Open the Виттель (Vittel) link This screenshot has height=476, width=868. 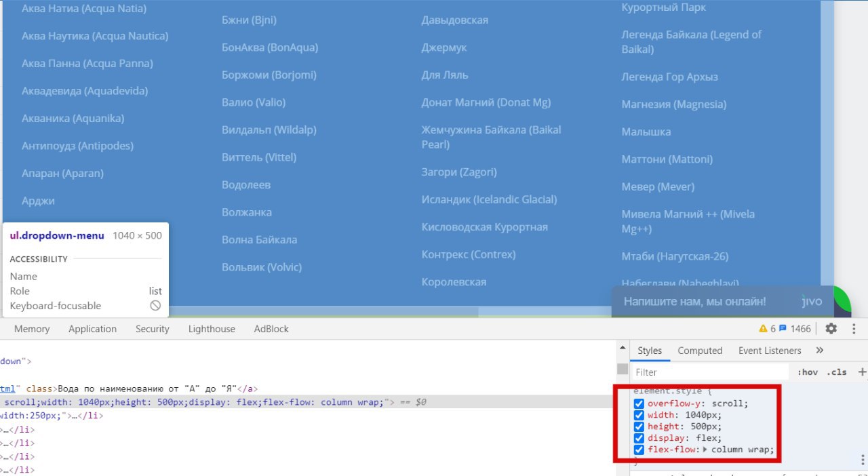pyautogui.click(x=259, y=157)
